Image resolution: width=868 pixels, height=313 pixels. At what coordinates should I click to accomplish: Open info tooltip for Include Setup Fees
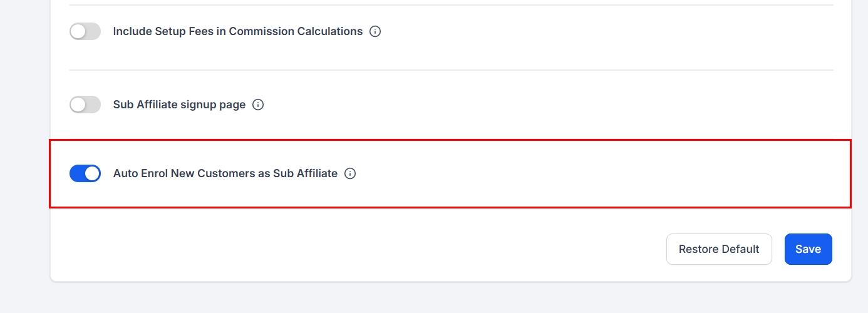coord(375,31)
